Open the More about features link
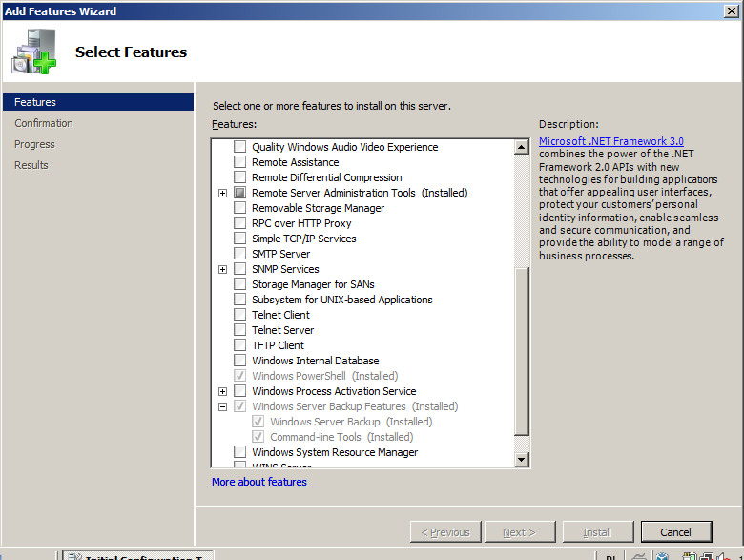This screenshot has width=744, height=560. [259, 482]
